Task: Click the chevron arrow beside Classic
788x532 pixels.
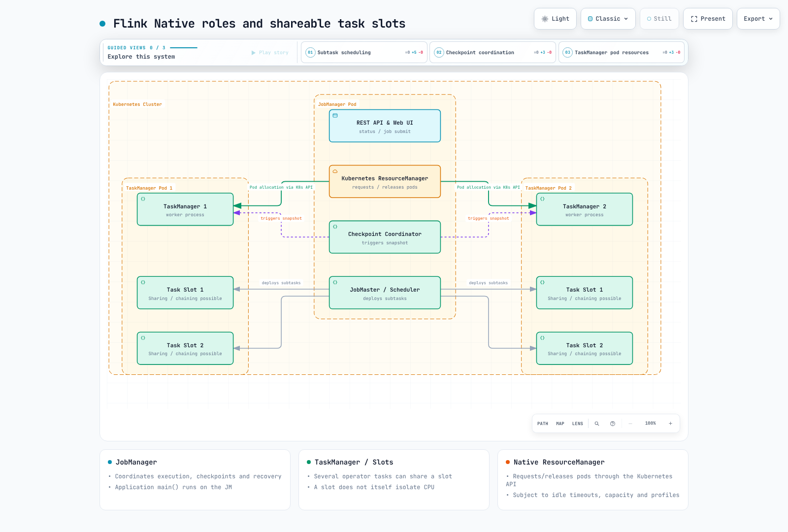Action: click(626, 19)
